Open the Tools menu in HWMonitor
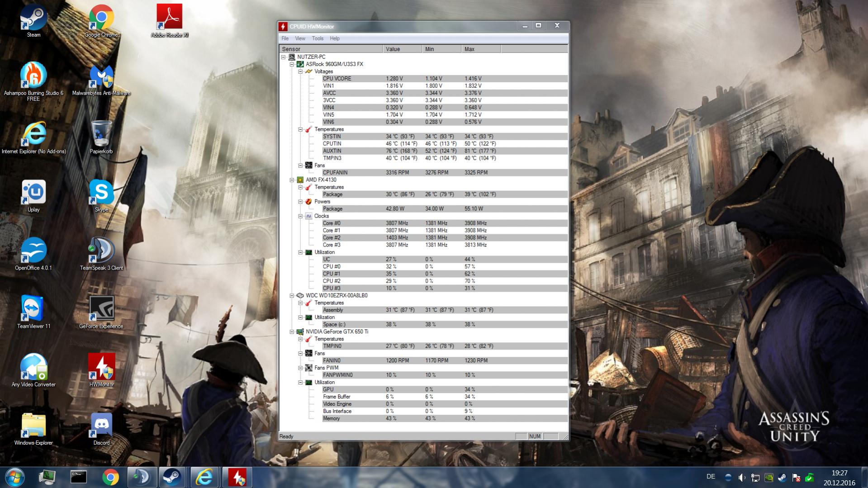868x488 pixels. [318, 38]
